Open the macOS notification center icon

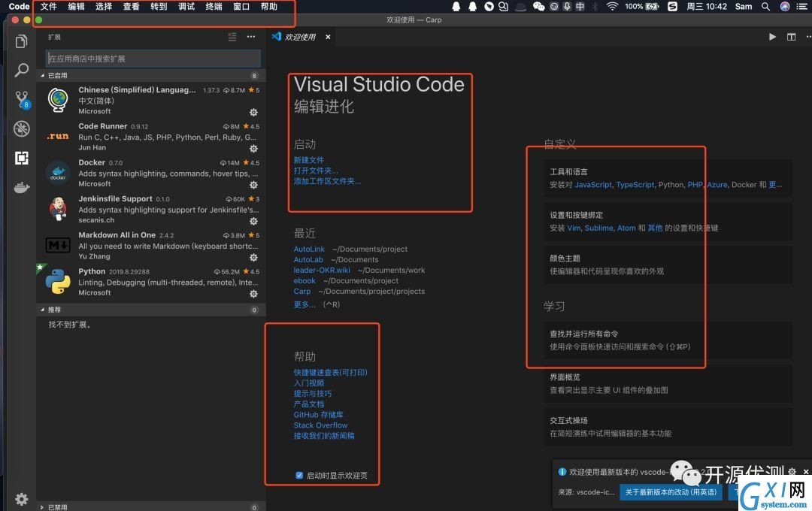tap(801, 7)
